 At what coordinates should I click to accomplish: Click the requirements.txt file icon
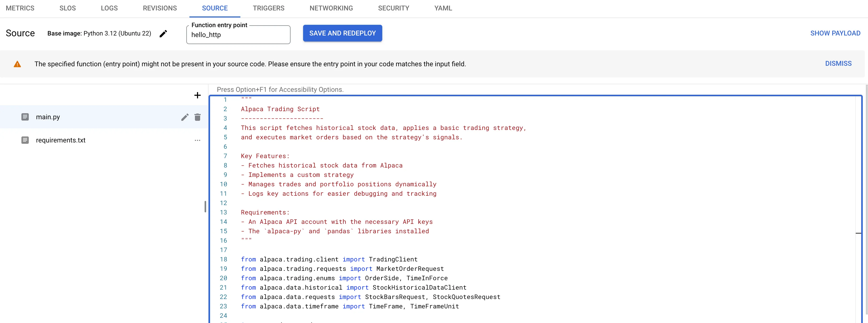point(25,140)
